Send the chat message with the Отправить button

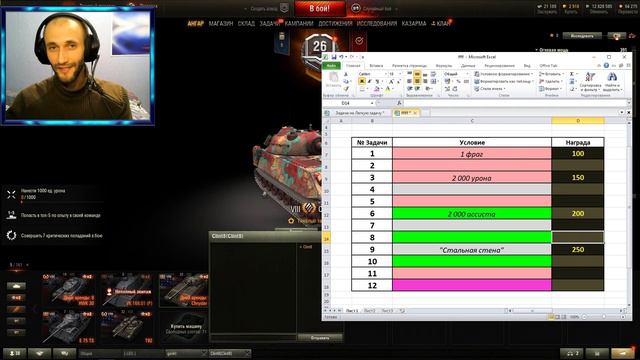click(320, 338)
